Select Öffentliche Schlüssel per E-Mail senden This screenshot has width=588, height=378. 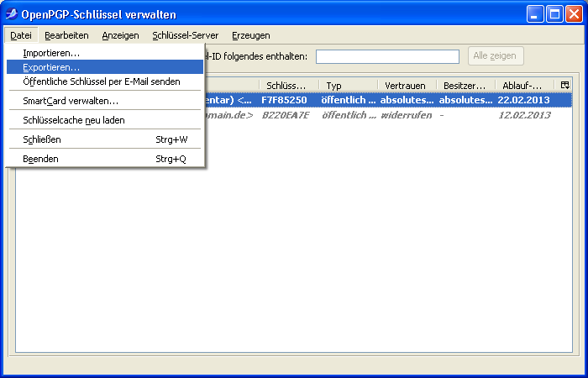pyautogui.click(x=101, y=81)
